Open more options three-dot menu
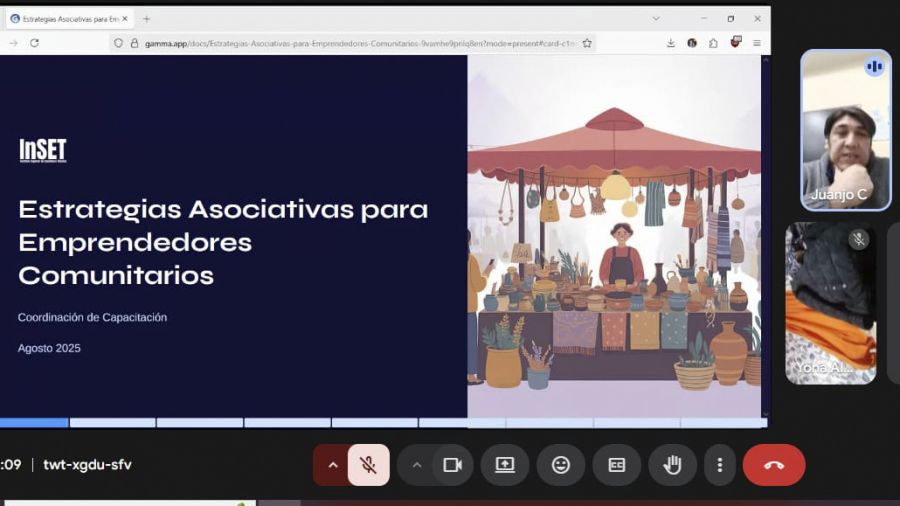Image resolution: width=900 pixels, height=506 pixels. pyautogui.click(x=720, y=465)
